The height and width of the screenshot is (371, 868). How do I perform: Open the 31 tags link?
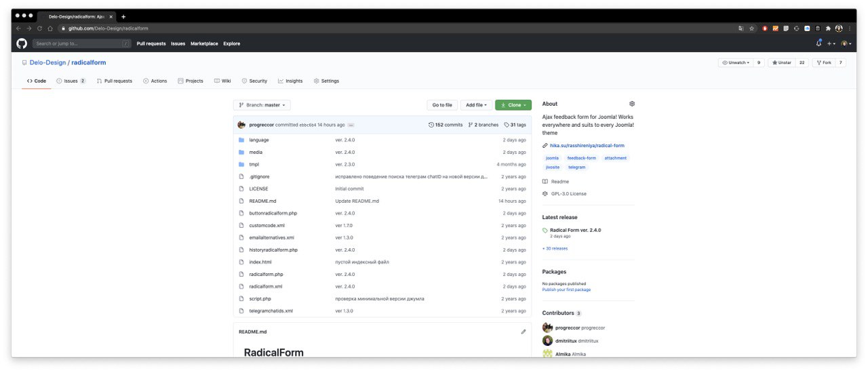click(514, 125)
